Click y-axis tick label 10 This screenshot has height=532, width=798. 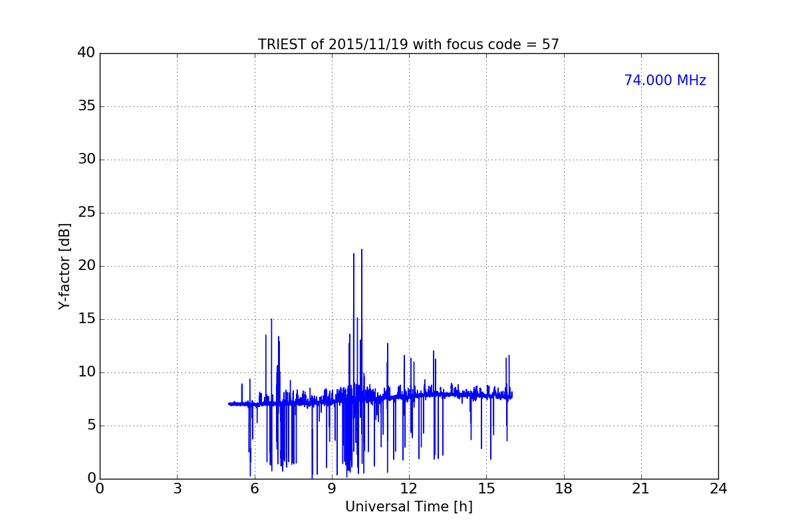86,372
